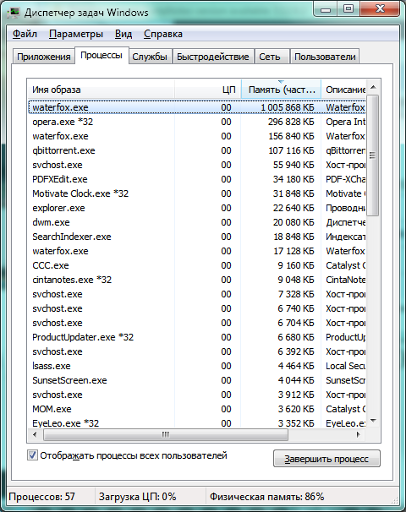Select svchost.exe using 7 328 КБ
This screenshot has width=406, height=512.
click(197, 294)
